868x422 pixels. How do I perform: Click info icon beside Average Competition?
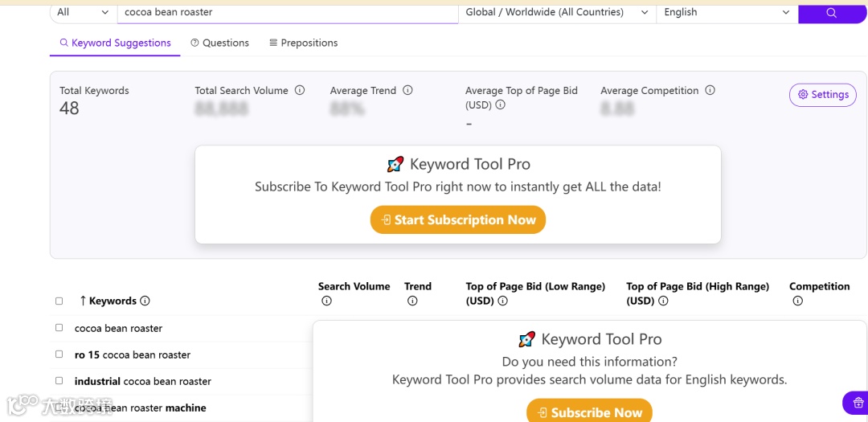pos(710,91)
